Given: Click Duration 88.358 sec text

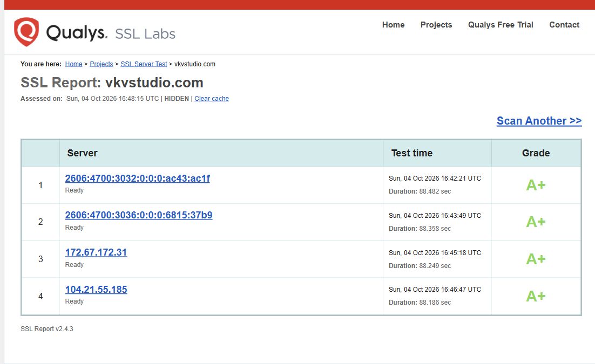Looking at the screenshot, I should pyautogui.click(x=420, y=229).
